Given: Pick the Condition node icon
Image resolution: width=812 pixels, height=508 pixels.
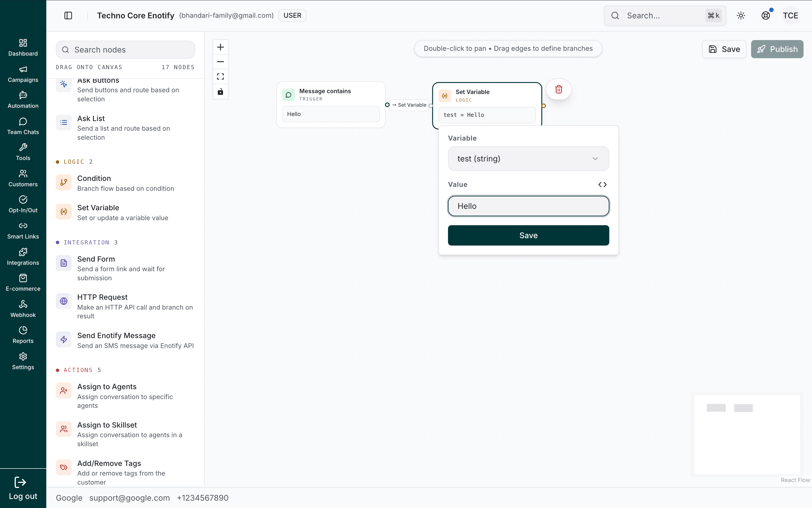Looking at the screenshot, I should [64, 182].
